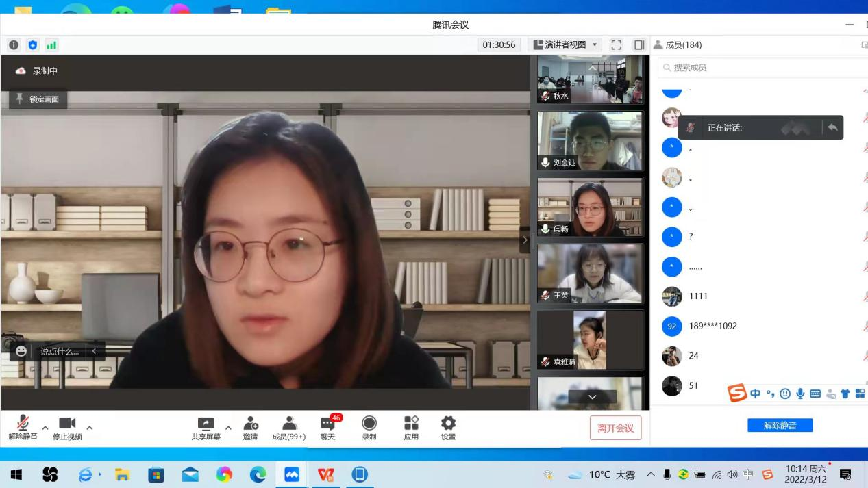
Task: Open meeting Settings (设置) gear
Action: 448,424
